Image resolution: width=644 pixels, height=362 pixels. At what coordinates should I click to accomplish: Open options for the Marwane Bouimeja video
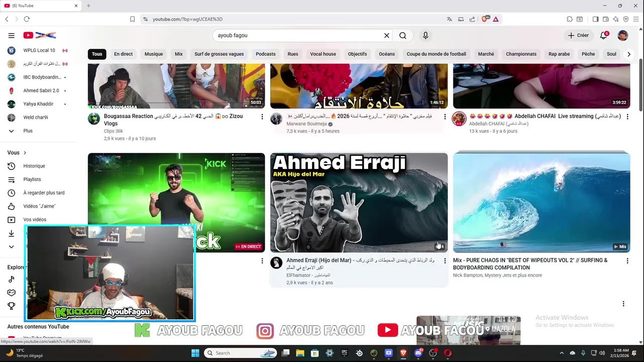point(444,117)
